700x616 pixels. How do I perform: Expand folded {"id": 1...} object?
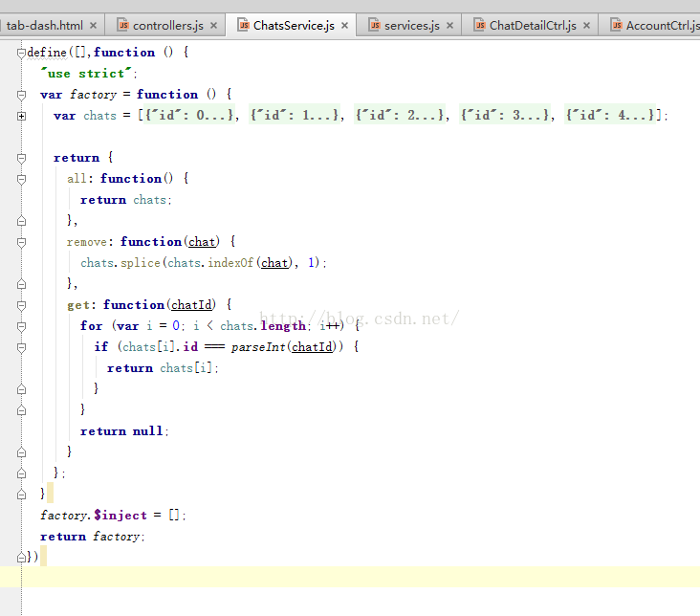pyautogui.click(x=294, y=115)
